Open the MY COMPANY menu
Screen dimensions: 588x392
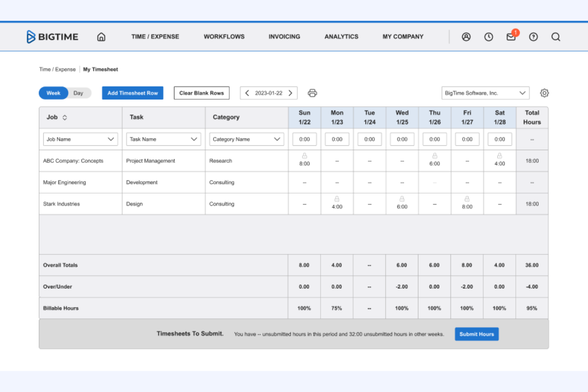point(403,37)
